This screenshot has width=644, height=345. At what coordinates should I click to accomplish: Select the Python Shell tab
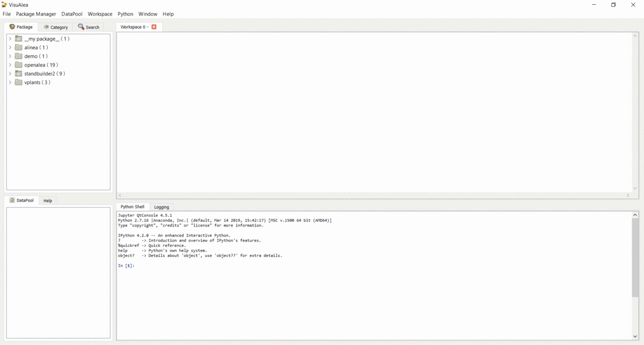coord(132,207)
